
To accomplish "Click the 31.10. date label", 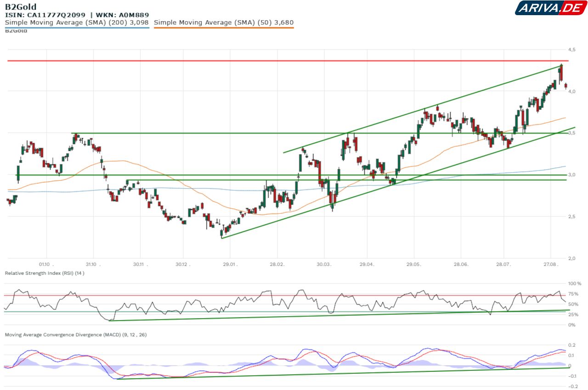I will 93,264.
